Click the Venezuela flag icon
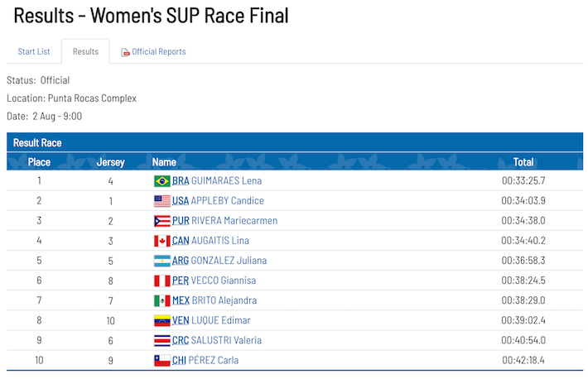Image resolution: width=588 pixels, height=379 pixels. click(161, 320)
